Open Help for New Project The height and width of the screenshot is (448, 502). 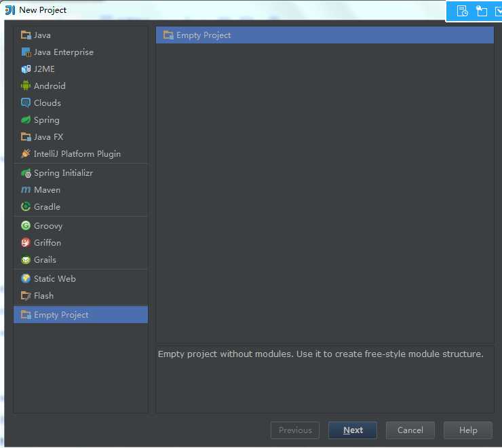pos(468,430)
